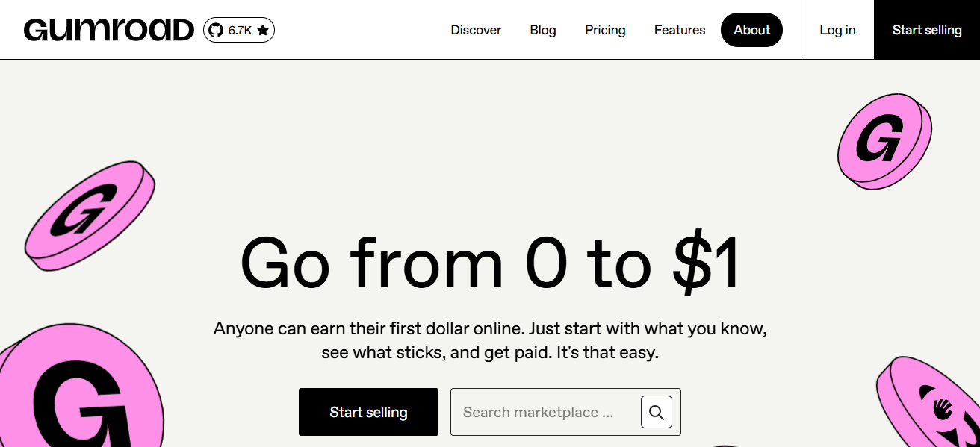Click the "Go from 0 to $1" headline
The width and height of the screenshot is (980, 447).
click(x=490, y=264)
